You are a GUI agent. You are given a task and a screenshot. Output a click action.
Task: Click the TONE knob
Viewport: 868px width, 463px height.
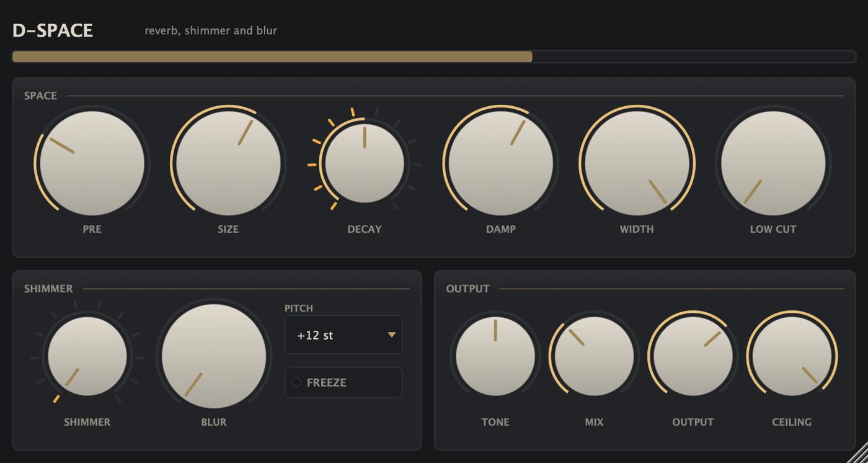tap(495, 356)
